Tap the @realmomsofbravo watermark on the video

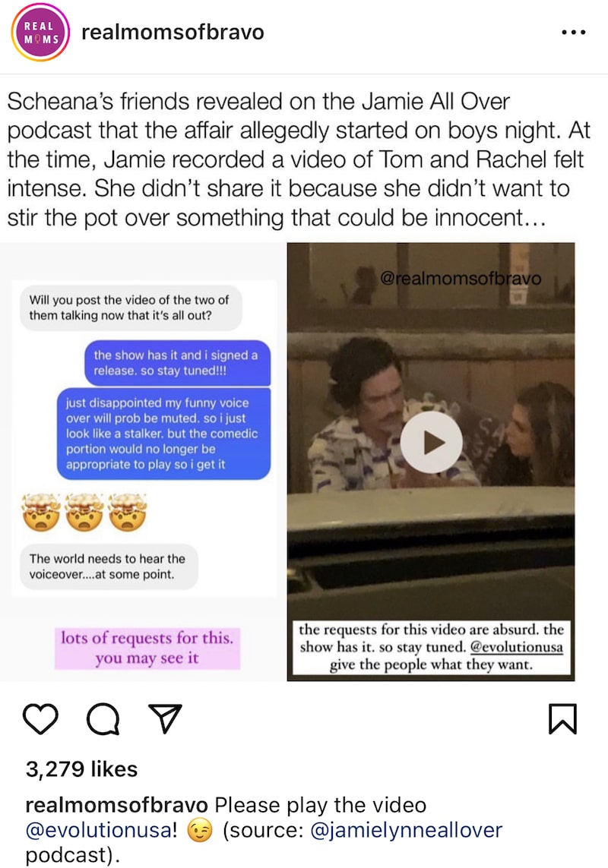pyautogui.click(x=461, y=278)
